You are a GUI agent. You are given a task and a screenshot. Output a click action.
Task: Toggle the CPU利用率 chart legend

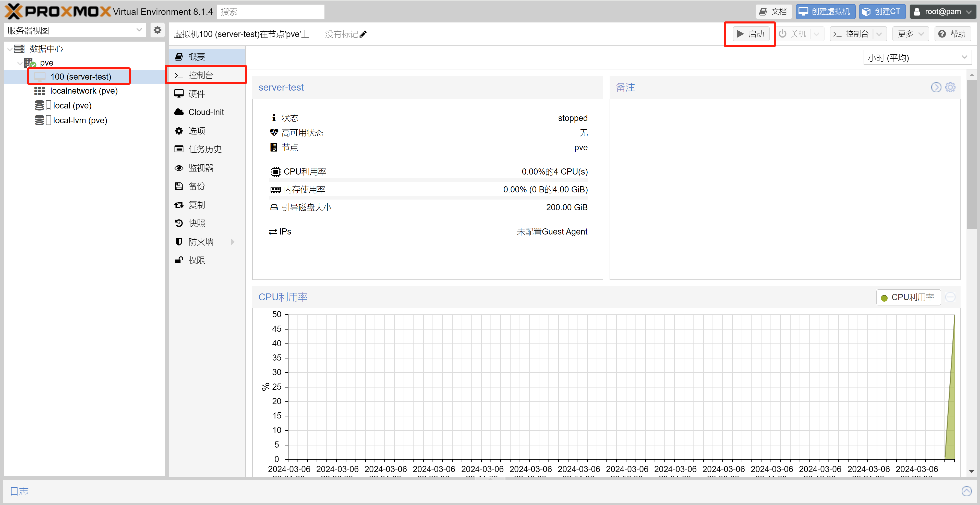click(x=908, y=297)
